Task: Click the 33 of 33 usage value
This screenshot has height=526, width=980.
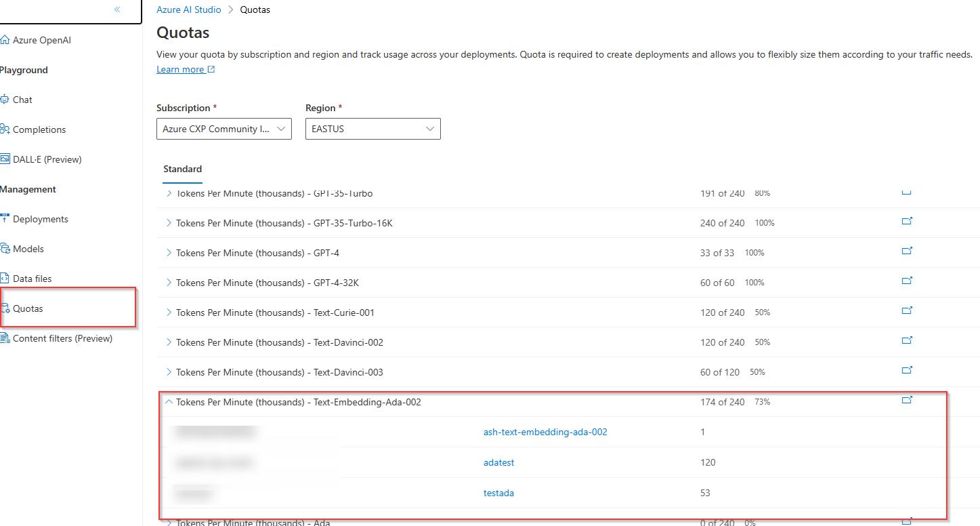Action: [x=717, y=253]
